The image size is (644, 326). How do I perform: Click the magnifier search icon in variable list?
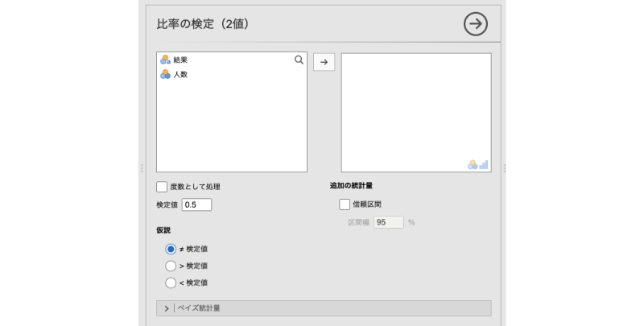[x=299, y=60]
